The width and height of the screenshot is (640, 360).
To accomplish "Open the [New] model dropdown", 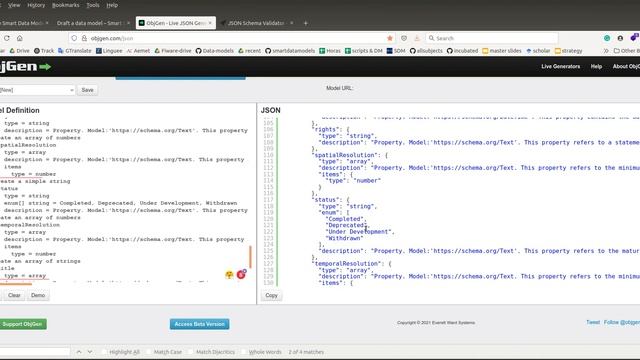I will tap(37, 90).
